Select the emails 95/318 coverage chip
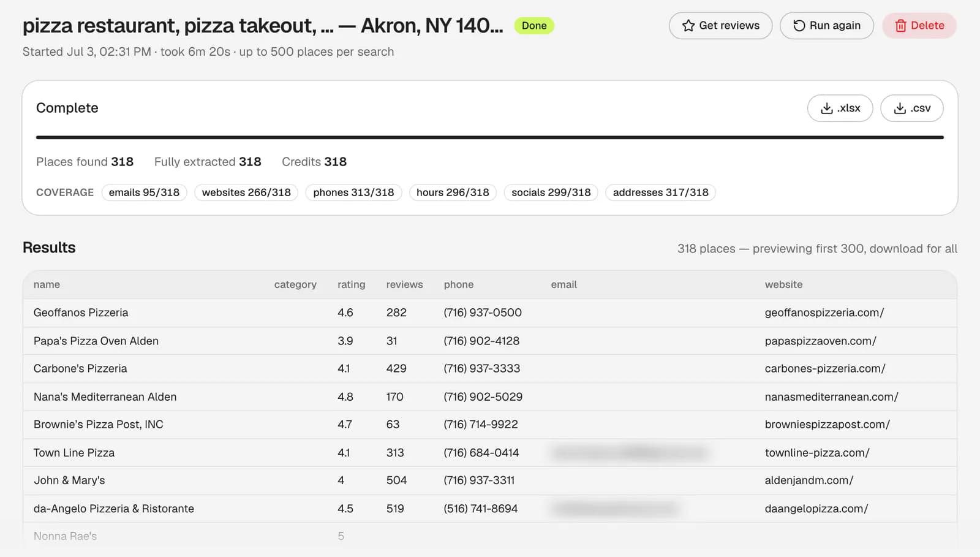This screenshot has width=980, height=557. pyautogui.click(x=144, y=192)
